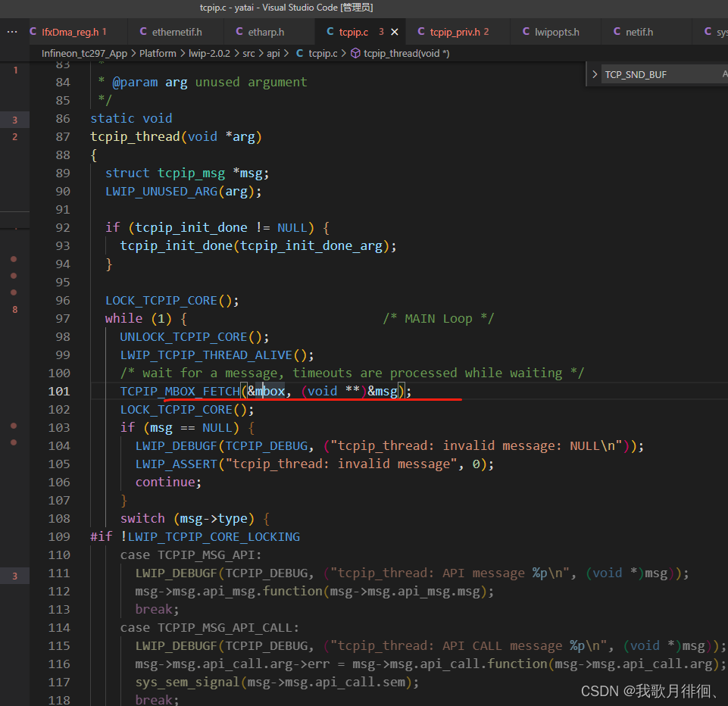Click line number 97 in the gutter
728x706 pixels.
[63, 319]
